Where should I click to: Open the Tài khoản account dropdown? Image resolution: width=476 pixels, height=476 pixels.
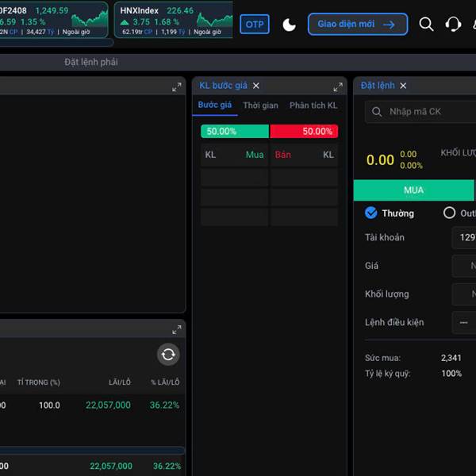pos(464,237)
